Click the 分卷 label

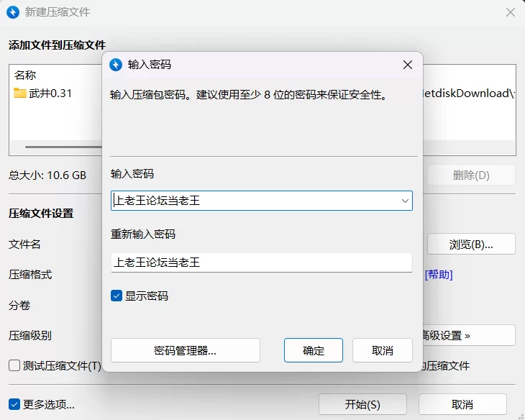[19, 305]
